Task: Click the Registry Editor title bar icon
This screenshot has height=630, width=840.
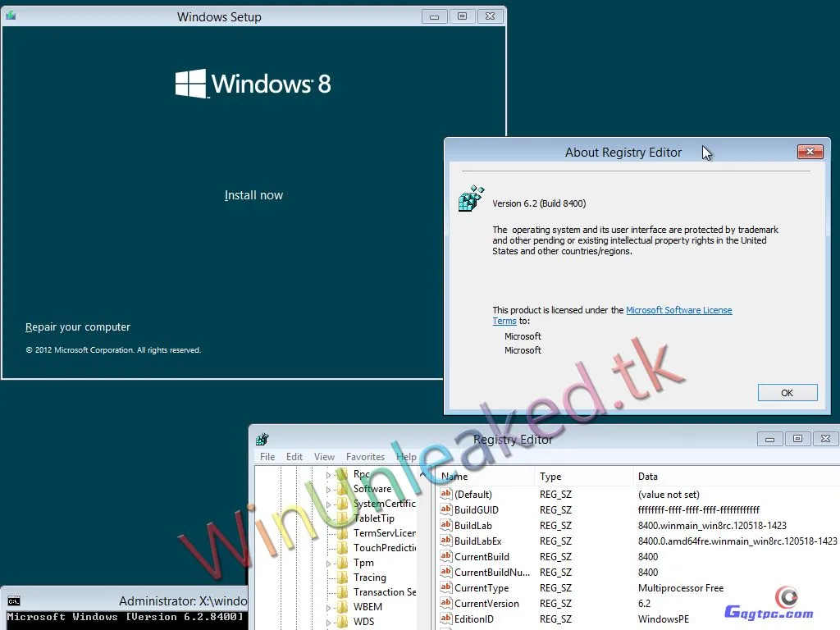Action: coord(262,440)
